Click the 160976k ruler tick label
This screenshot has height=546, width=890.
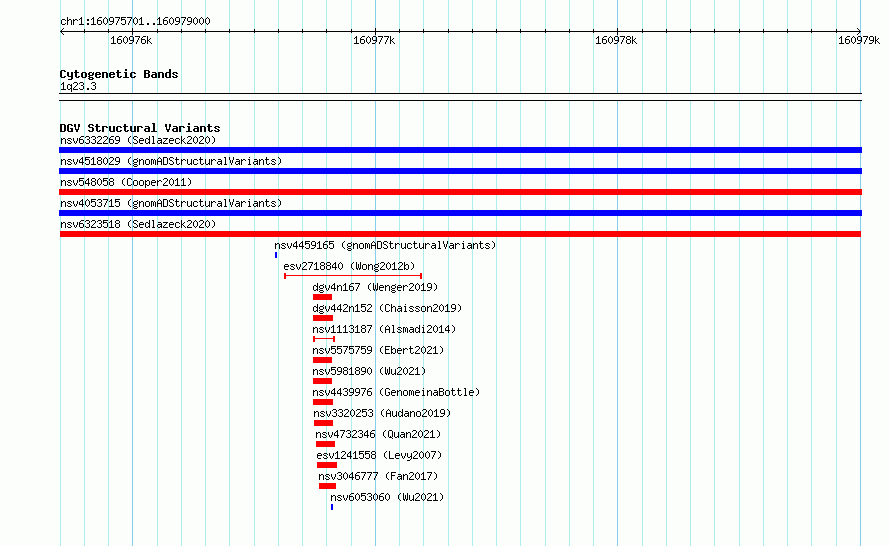[131, 40]
